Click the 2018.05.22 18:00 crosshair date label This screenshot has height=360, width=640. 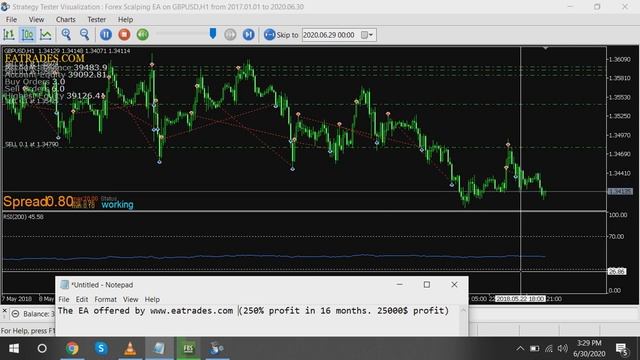(x=520, y=299)
